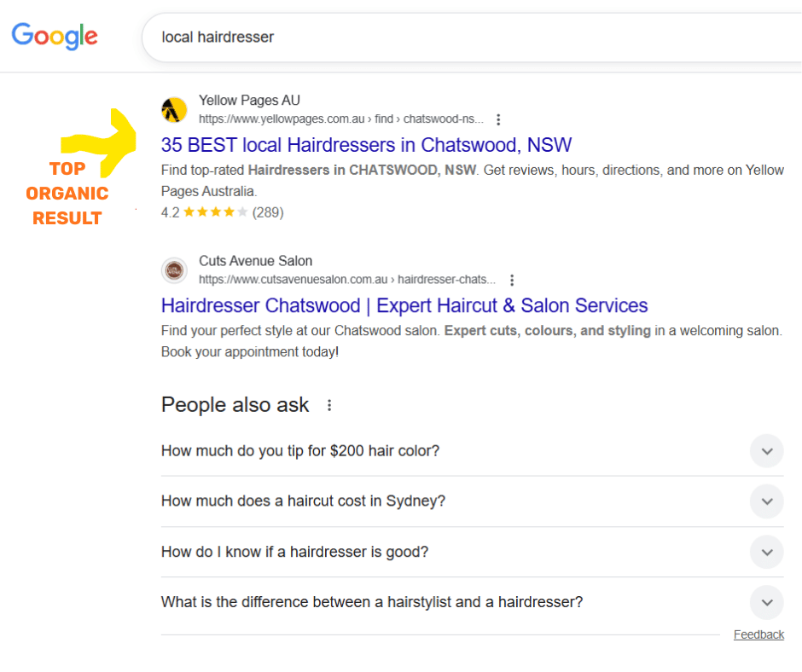Click the Feedback link
The image size is (802, 672).
(x=758, y=634)
